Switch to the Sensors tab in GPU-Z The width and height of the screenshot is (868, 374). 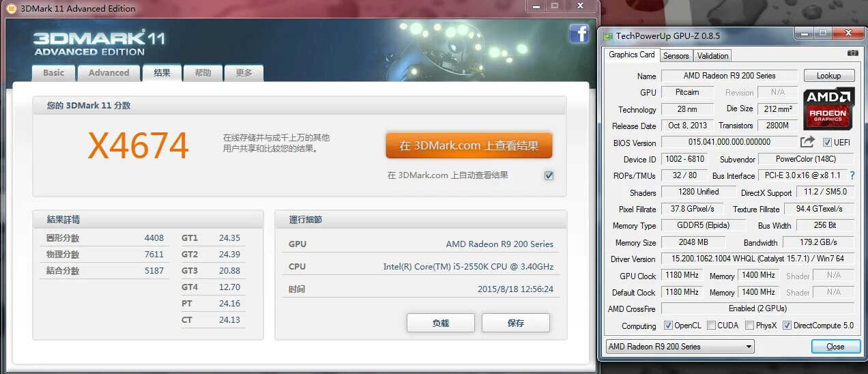(676, 56)
